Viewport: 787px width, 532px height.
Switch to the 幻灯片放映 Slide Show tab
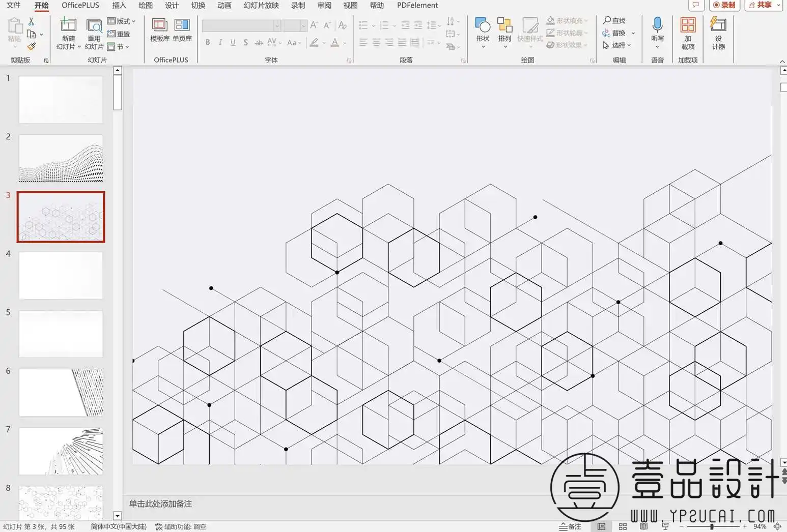tap(261, 5)
